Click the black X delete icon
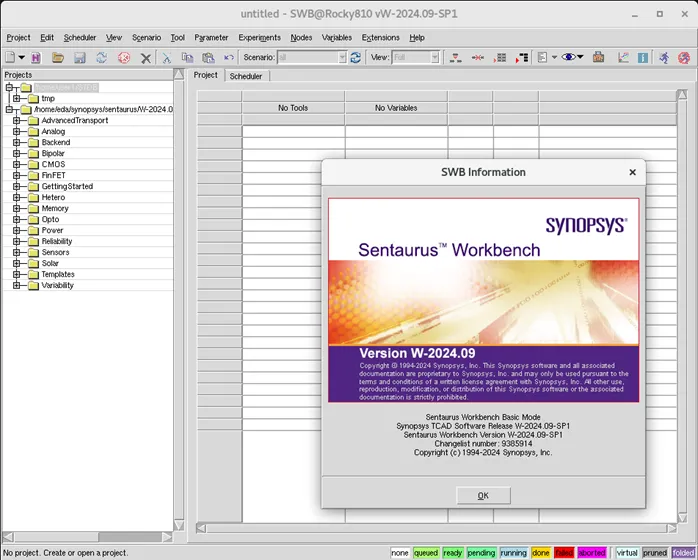This screenshot has width=698, height=560. coord(146,58)
